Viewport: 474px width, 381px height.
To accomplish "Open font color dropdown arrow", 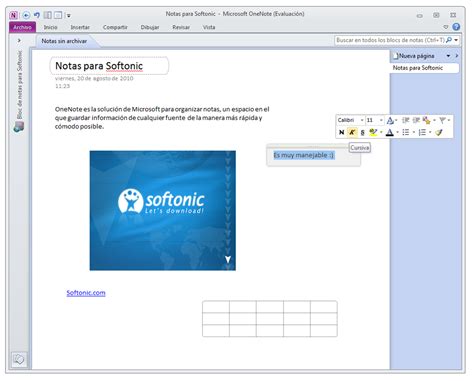I will click(x=397, y=132).
